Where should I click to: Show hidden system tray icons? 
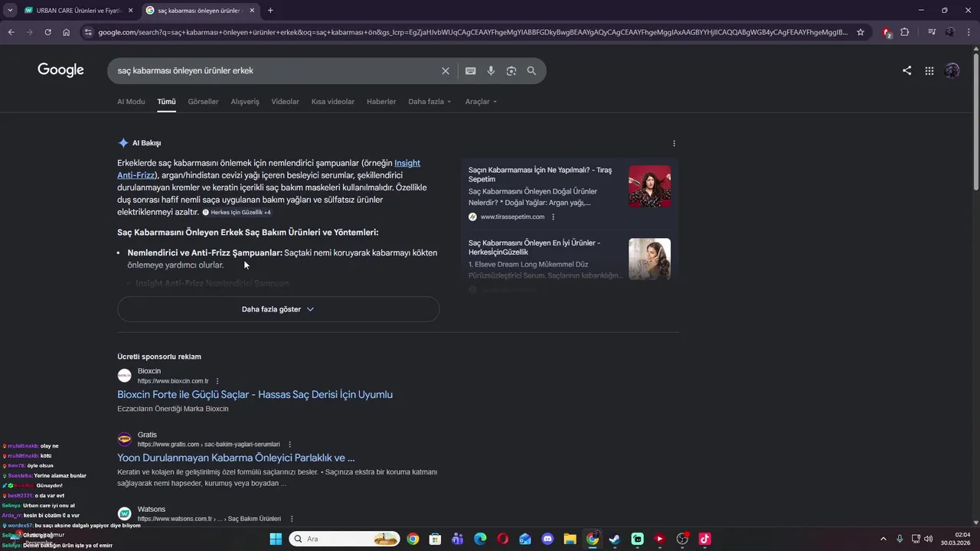(x=884, y=539)
